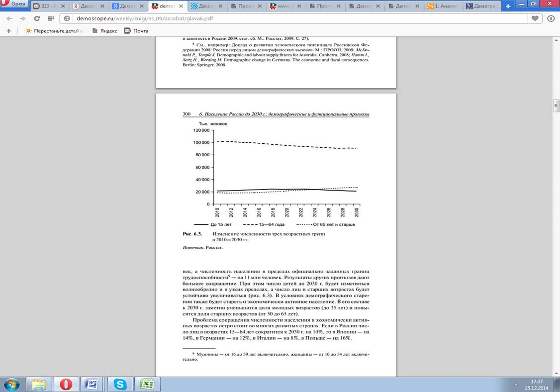This screenshot has width=560, height=392.
Task: Reload the current page
Action: (x=36, y=18)
